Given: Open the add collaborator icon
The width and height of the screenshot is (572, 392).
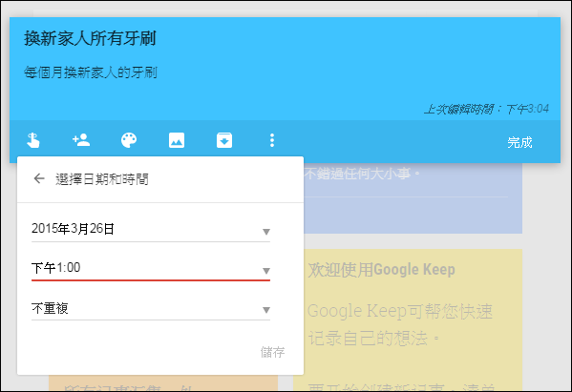Looking at the screenshot, I should coord(81,140).
